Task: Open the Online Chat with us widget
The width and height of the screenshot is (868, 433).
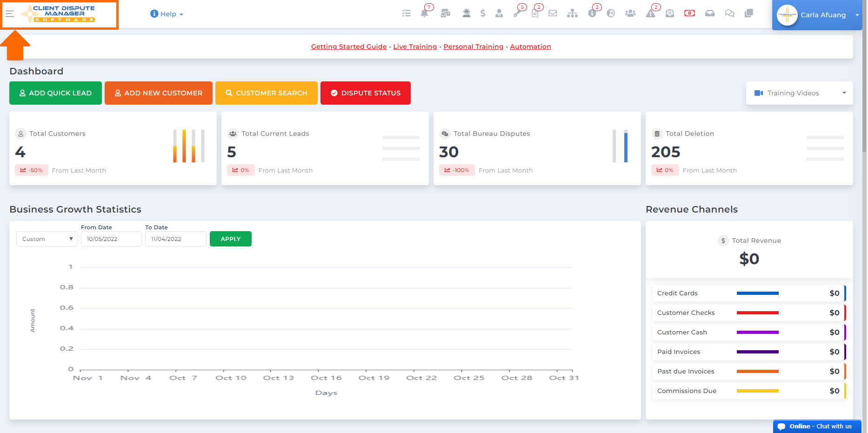Action: click(817, 426)
